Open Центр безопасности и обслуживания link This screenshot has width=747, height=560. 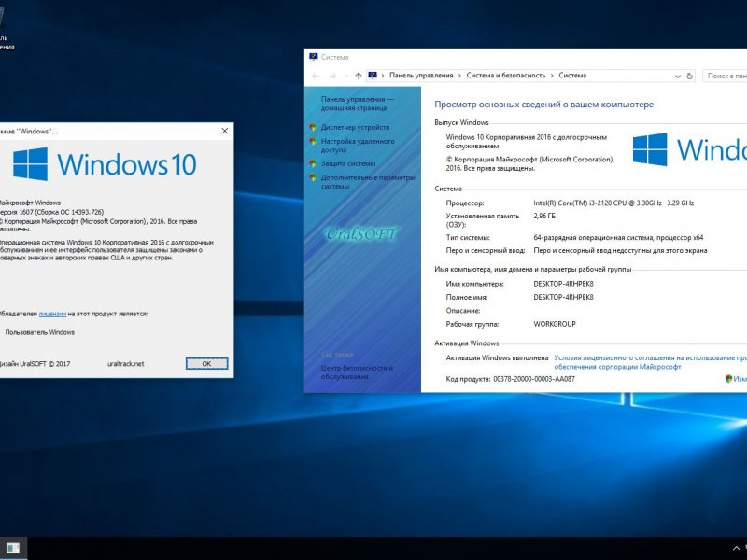(x=357, y=371)
